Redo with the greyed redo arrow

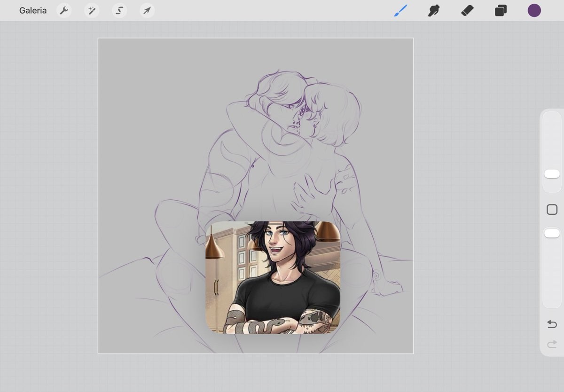[552, 345]
